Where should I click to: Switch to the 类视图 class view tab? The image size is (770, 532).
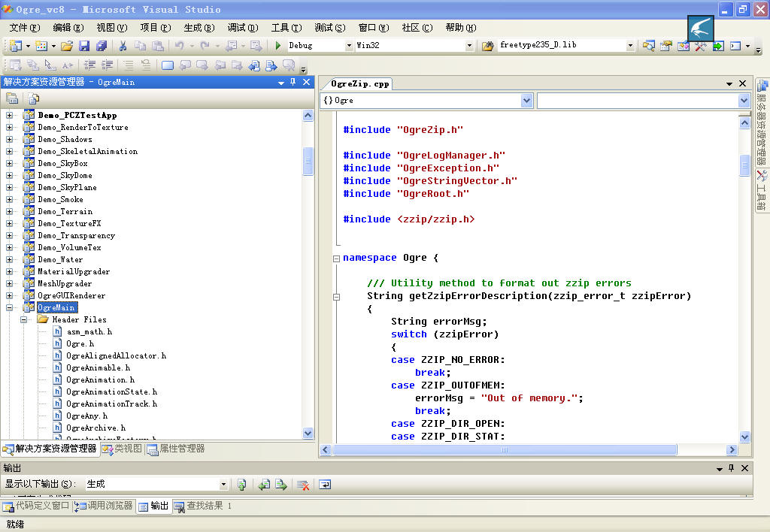pyautogui.click(x=123, y=449)
